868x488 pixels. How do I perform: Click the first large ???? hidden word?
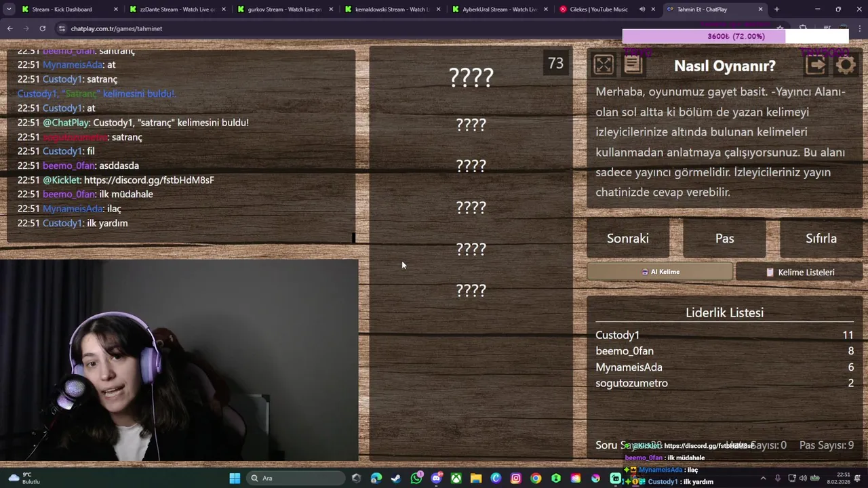pyautogui.click(x=471, y=77)
